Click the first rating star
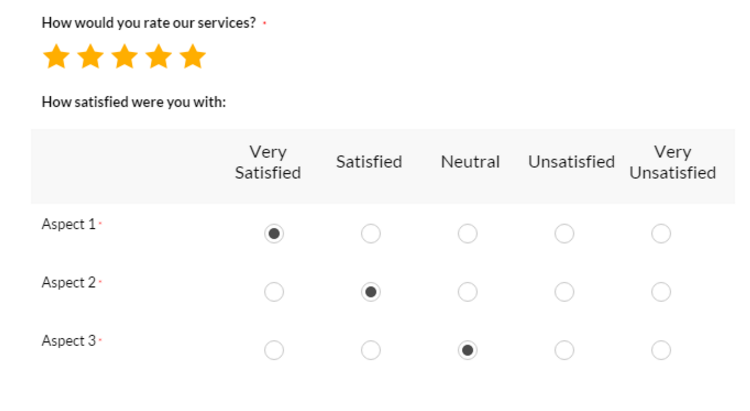The image size is (750, 411). 56,56
